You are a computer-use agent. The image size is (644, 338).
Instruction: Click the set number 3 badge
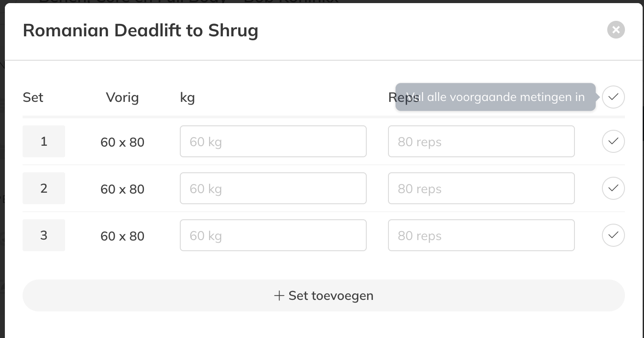[44, 235]
